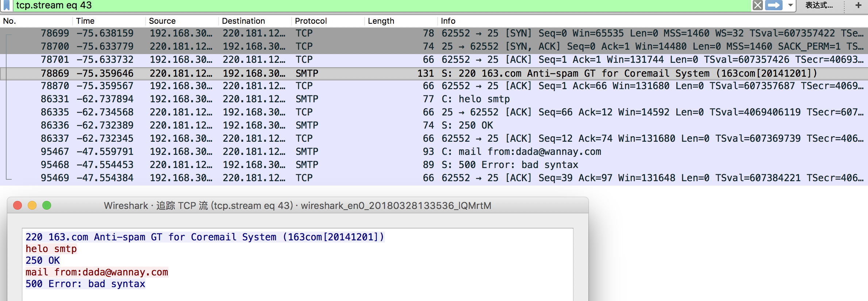Select packet 95468 bad syntax row
The image size is (868, 301).
(x=434, y=165)
